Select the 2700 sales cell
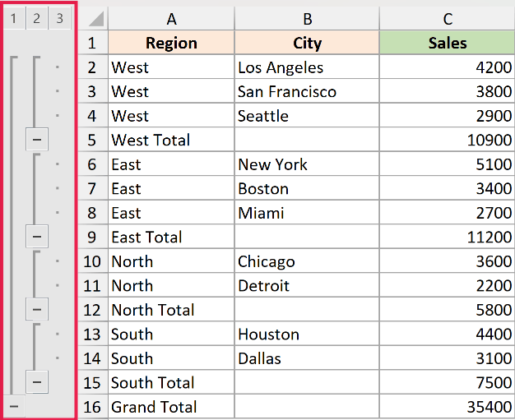This screenshot has width=515, height=420. (x=448, y=213)
